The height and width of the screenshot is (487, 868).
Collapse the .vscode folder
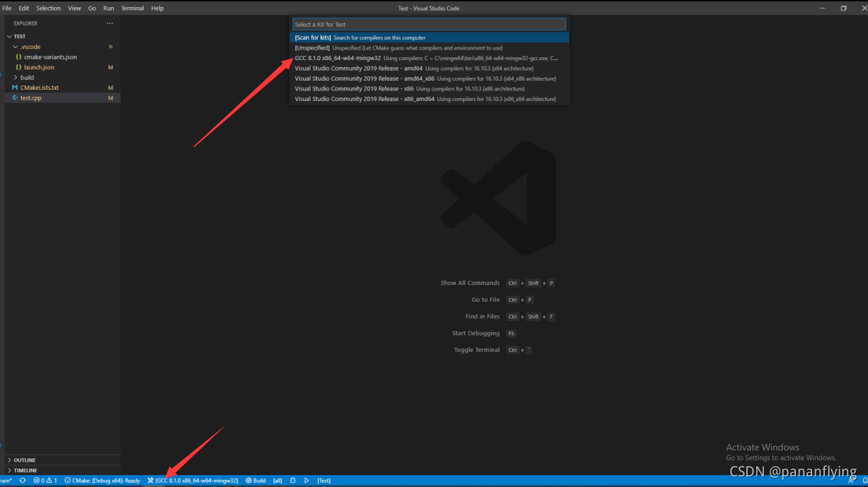pyautogui.click(x=62, y=47)
